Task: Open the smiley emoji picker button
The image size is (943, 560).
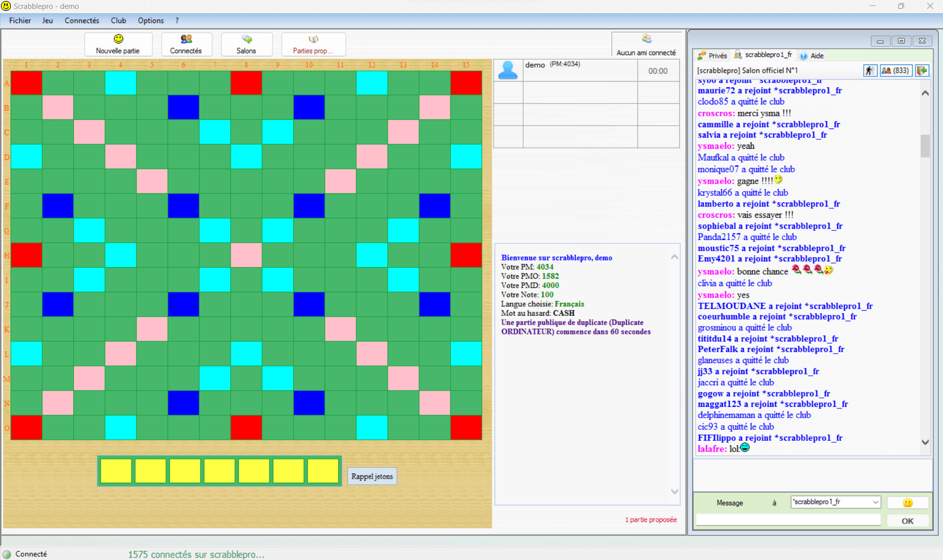Action: [x=908, y=502]
